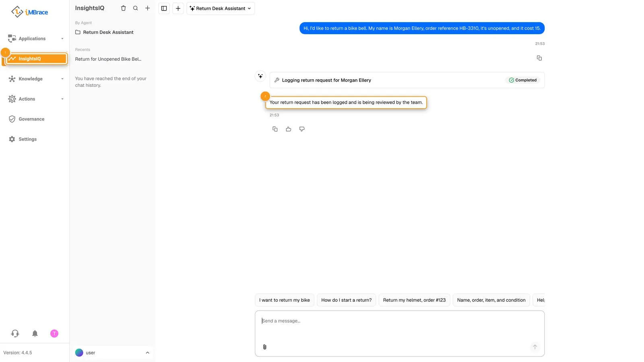
Task: Open the Return Desk Assistant agent dropdown
Action: tap(221, 8)
